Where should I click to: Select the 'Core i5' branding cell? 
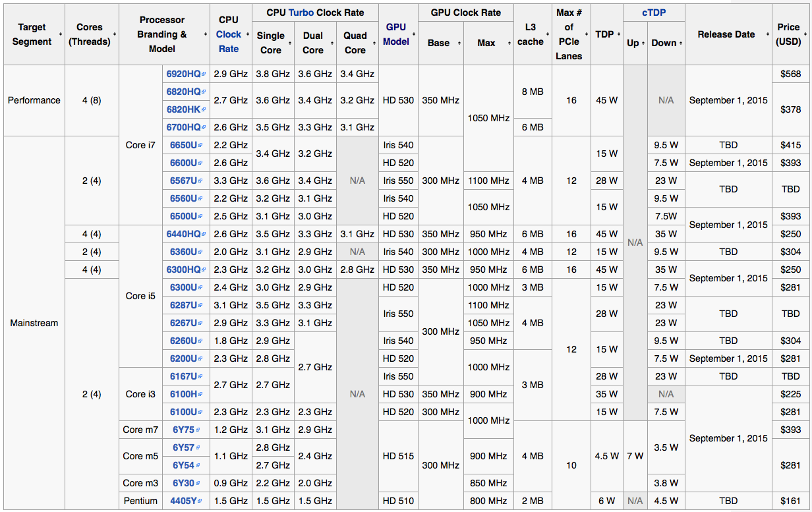coord(140,296)
